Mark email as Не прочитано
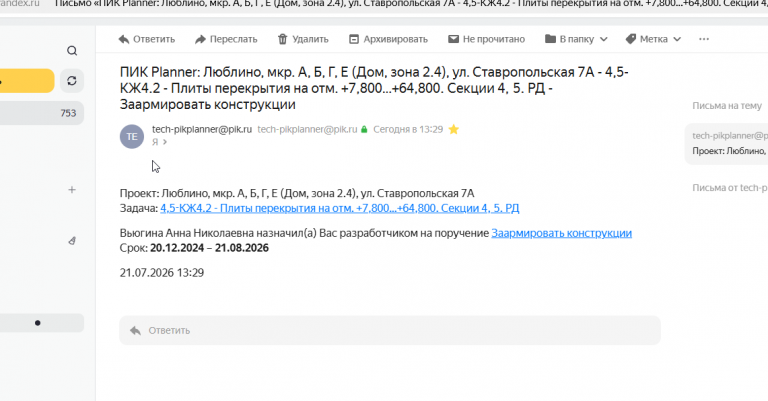 [486, 39]
